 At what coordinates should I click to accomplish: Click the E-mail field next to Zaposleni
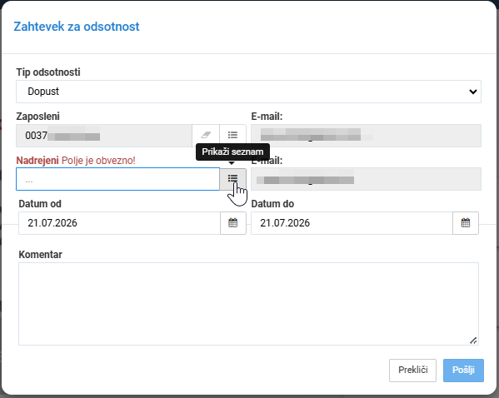click(366, 135)
